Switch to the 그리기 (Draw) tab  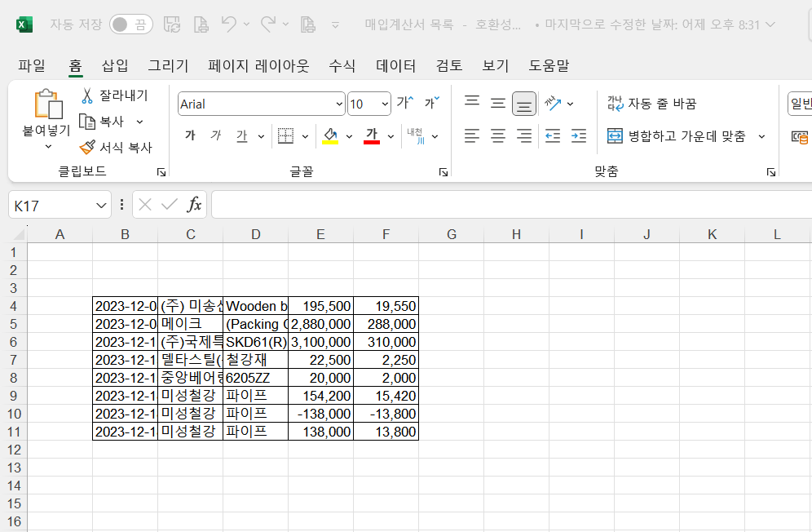[x=168, y=65]
